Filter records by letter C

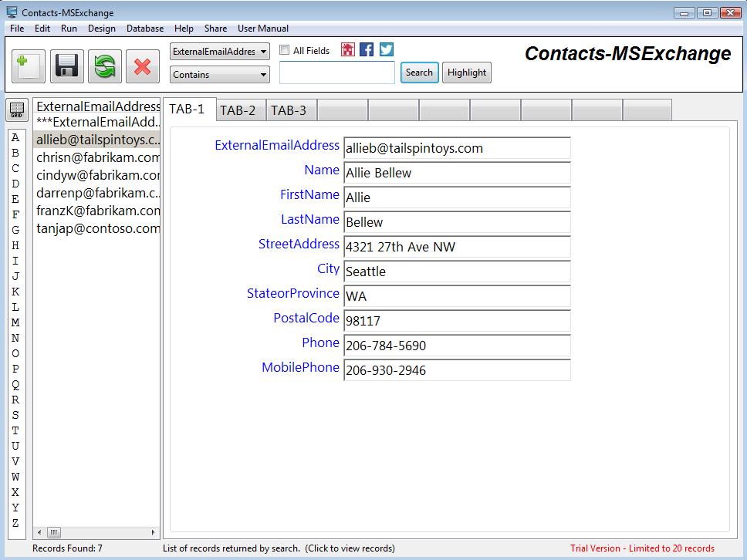click(x=15, y=169)
